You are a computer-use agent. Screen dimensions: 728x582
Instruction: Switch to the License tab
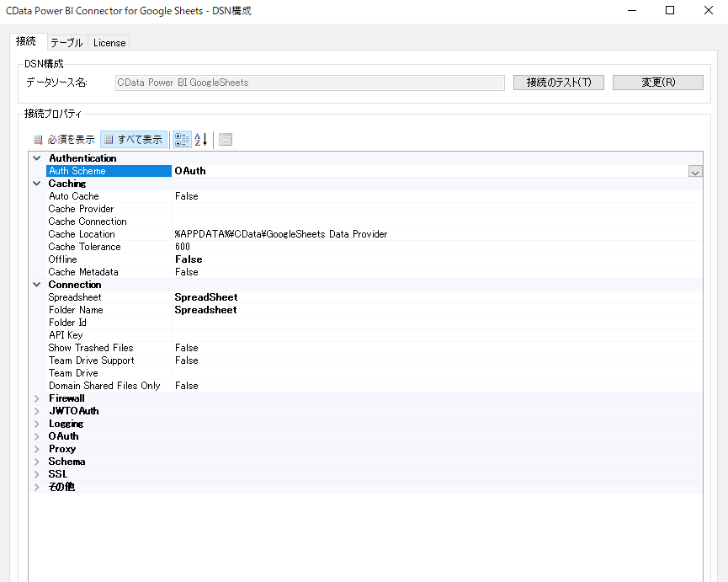(x=109, y=43)
